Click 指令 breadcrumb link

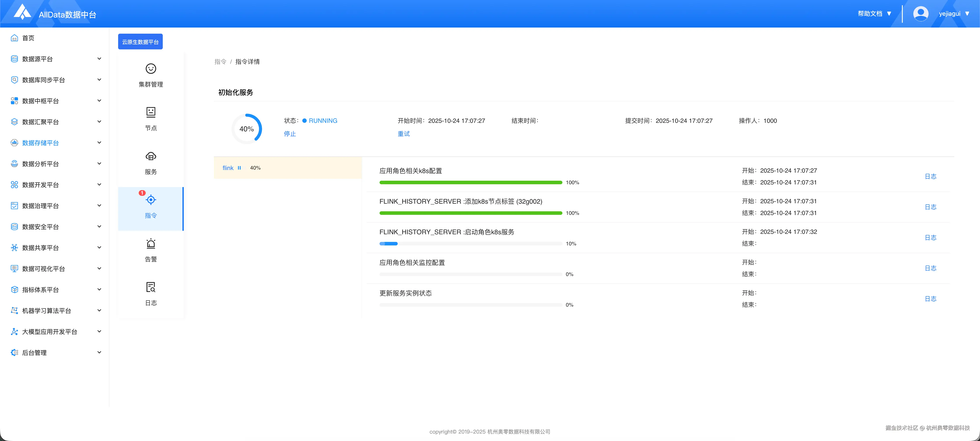[220, 62]
